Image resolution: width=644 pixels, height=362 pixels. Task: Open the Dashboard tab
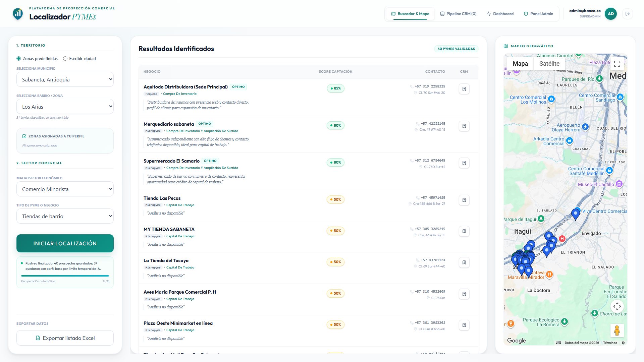500,14
